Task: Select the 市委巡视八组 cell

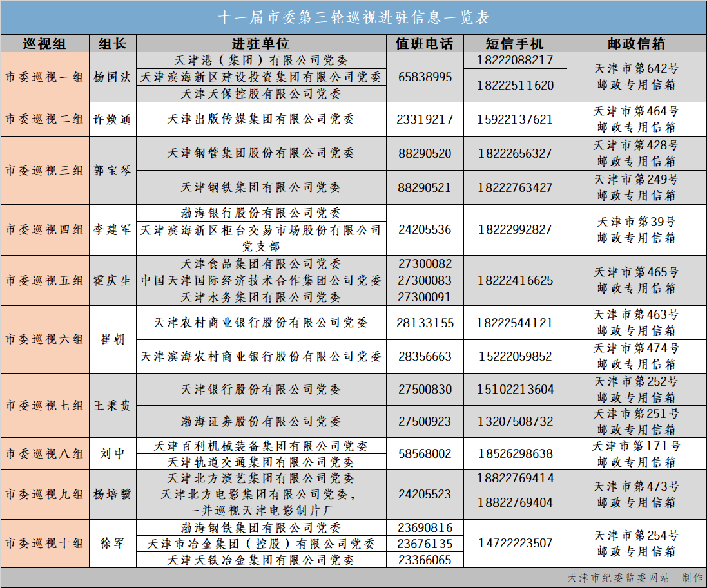Action: tap(44, 454)
